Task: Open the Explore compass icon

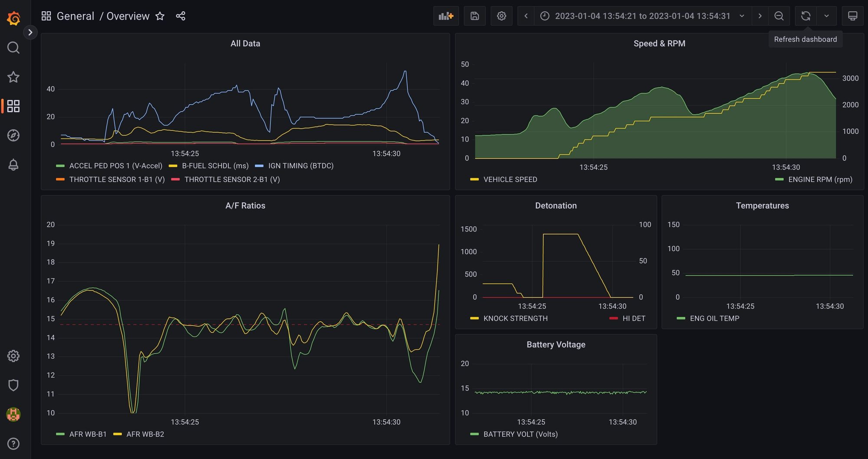Action: point(13,135)
